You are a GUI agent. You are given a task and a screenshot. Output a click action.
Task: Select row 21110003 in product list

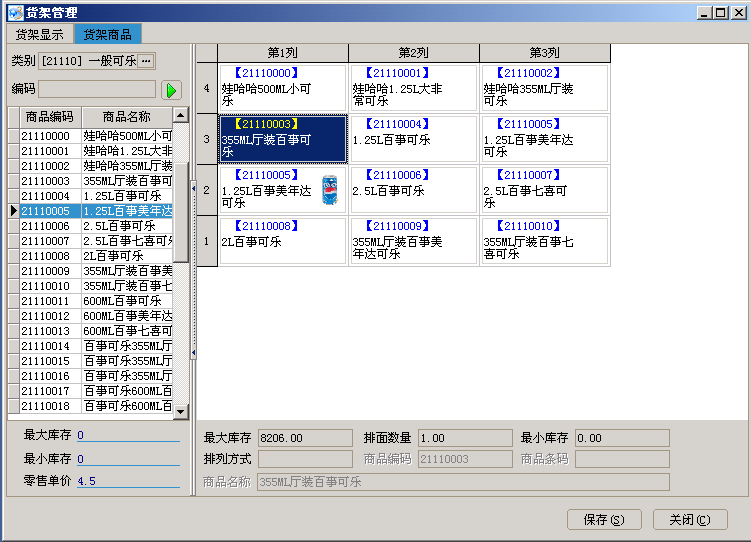click(x=91, y=181)
